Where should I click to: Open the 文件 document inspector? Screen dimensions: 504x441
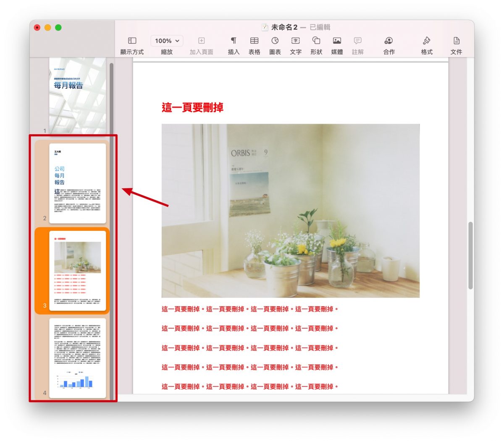tap(456, 45)
